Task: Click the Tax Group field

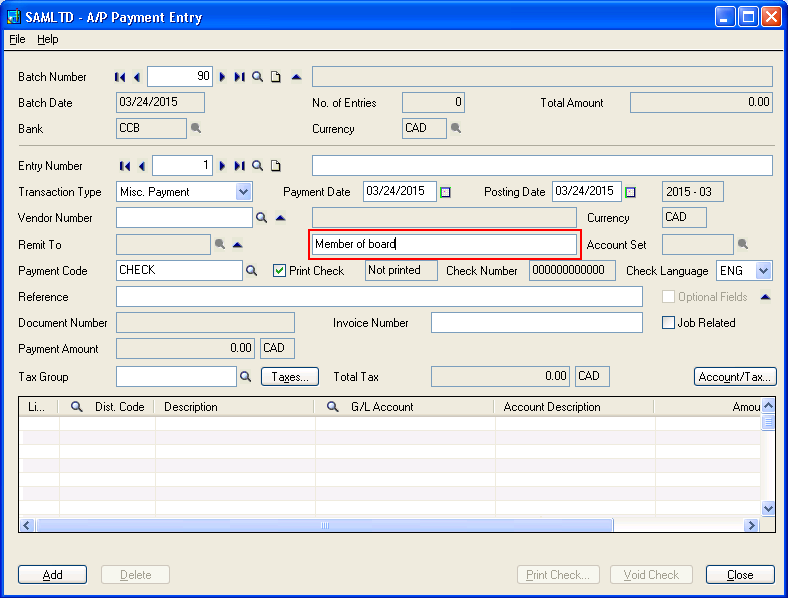Action: click(x=176, y=376)
